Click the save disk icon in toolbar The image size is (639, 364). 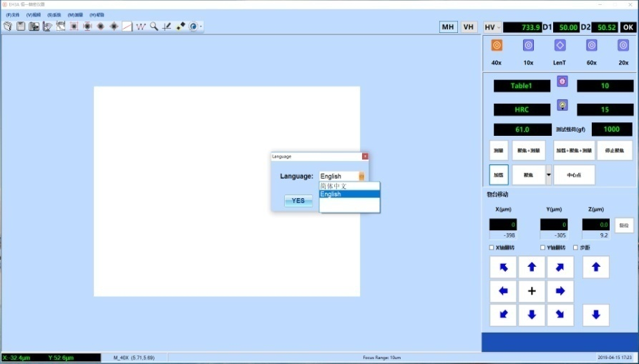(x=21, y=26)
